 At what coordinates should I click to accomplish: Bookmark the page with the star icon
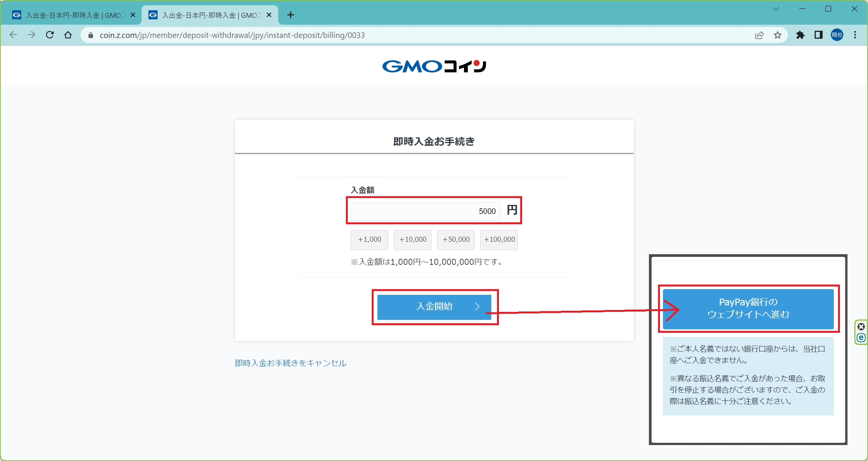(x=778, y=35)
